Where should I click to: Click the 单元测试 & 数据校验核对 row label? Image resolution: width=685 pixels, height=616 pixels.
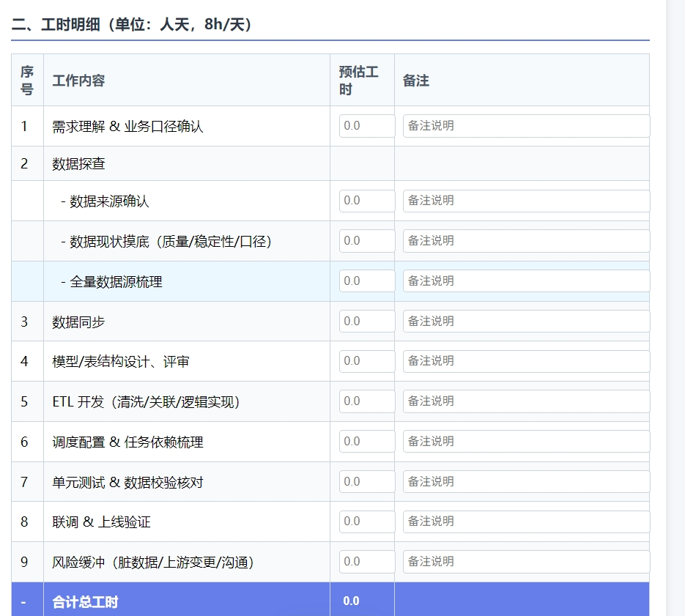[x=127, y=482]
